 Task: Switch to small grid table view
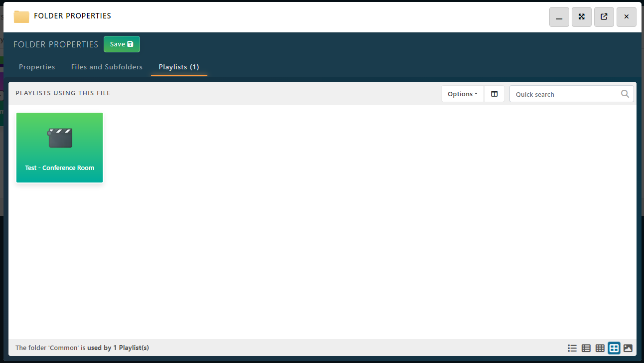(x=600, y=348)
